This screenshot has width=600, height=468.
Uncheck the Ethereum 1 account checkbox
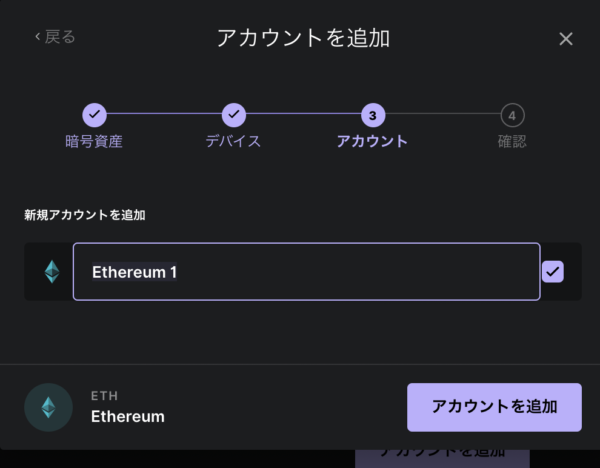pyautogui.click(x=553, y=272)
